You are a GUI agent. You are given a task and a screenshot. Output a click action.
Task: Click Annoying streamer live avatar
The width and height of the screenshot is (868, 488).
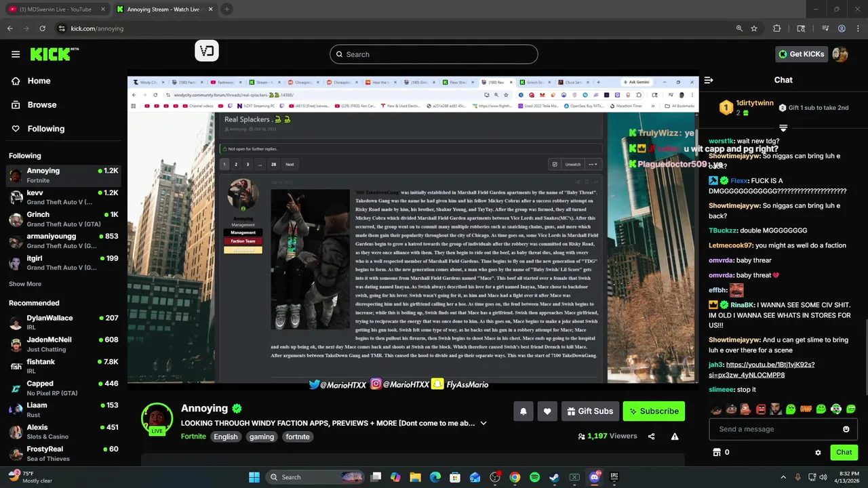pyautogui.click(x=157, y=418)
